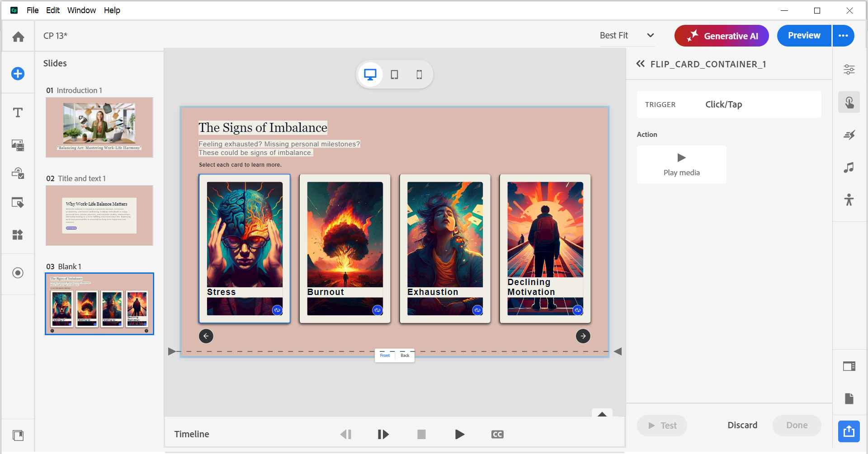Viewport: 868px width, 454px height.
Task: Open the Text tool in the left sidebar
Action: pyautogui.click(x=18, y=112)
